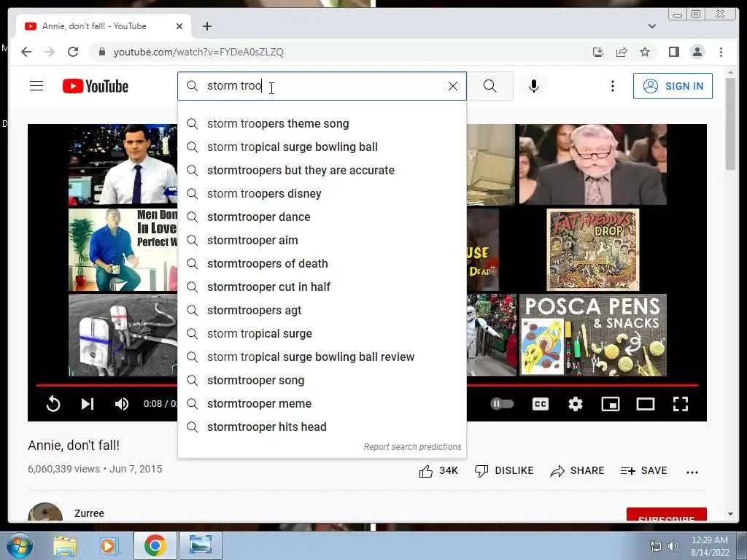Choose 'stormtroopers agt' suggestion
The image size is (747, 560).
click(x=322, y=311)
